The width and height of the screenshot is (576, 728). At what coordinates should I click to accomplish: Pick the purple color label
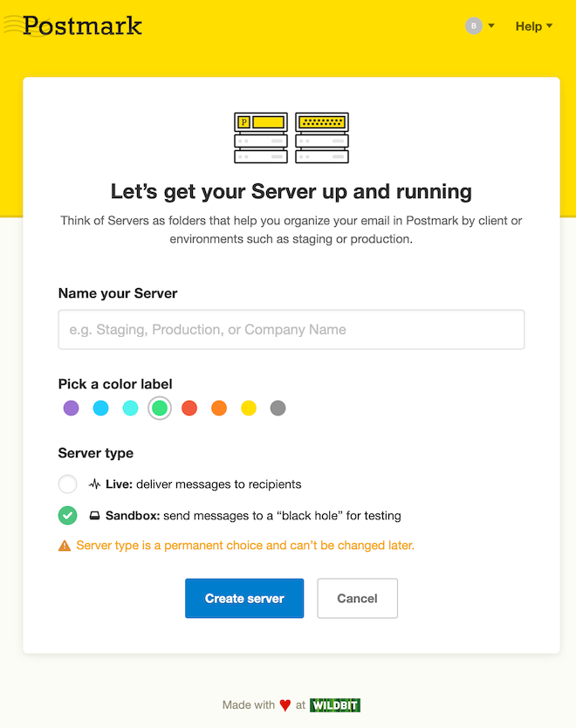point(72,408)
